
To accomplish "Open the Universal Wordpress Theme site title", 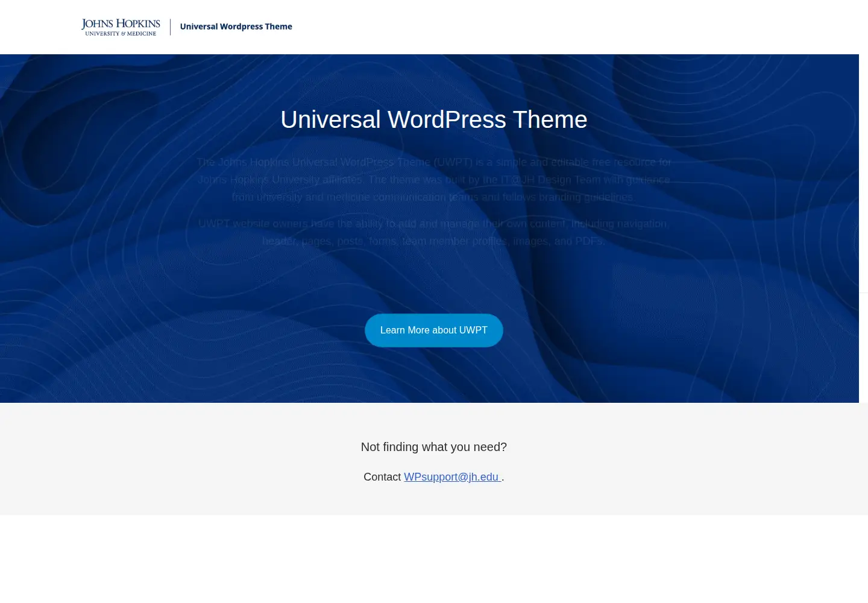I will pyautogui.click(x=236, y=27).
